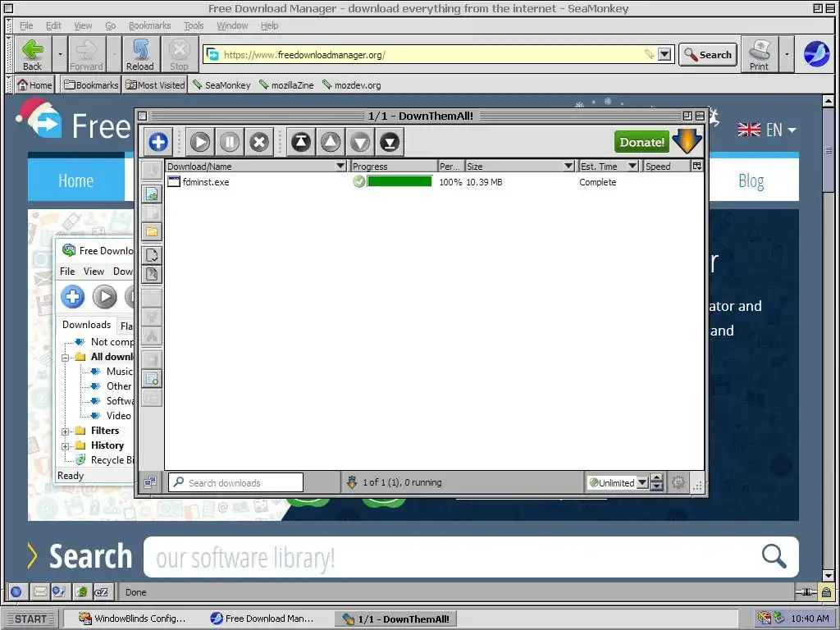Click the SeaMonkey Back button

[33, 55]
